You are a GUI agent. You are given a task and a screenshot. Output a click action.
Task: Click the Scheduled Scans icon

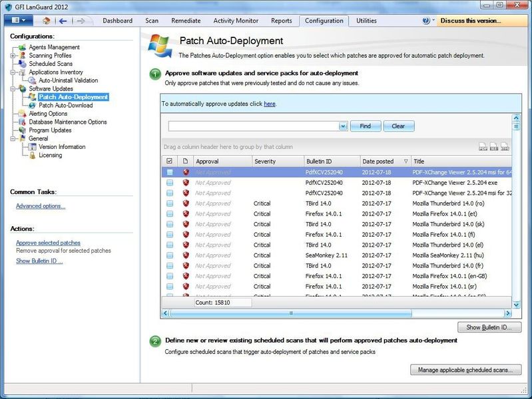pos(23,64)
